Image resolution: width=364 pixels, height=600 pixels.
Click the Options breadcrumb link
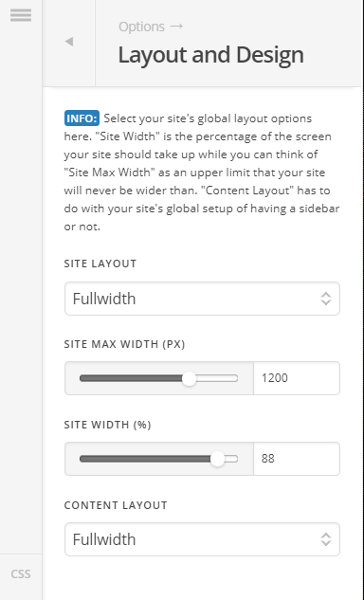141,27
